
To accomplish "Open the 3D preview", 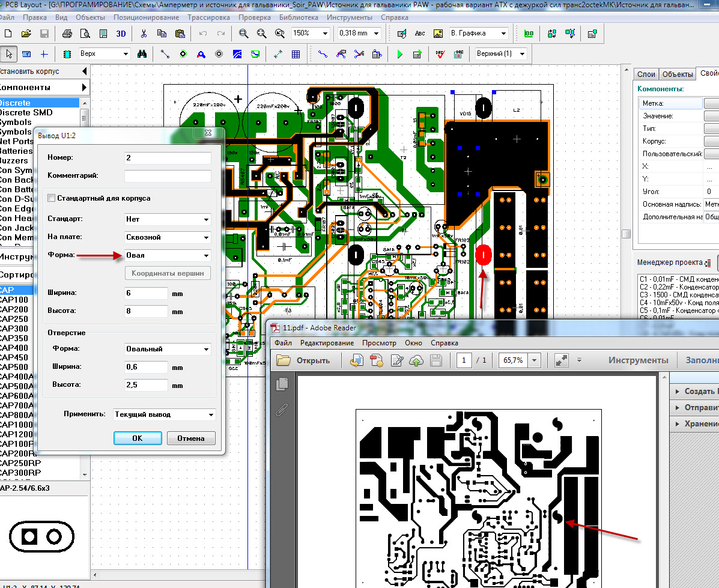I will 121,34.
